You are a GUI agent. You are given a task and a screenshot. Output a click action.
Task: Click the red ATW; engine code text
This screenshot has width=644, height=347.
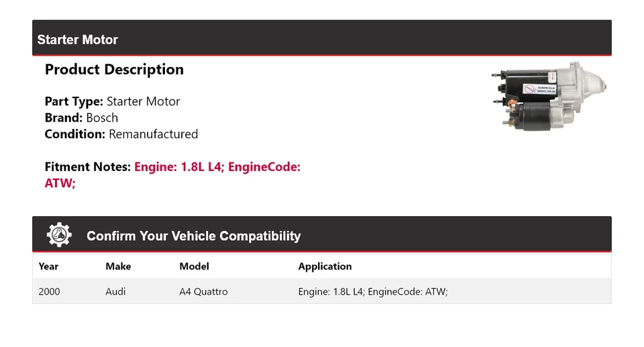pos(60,183)
